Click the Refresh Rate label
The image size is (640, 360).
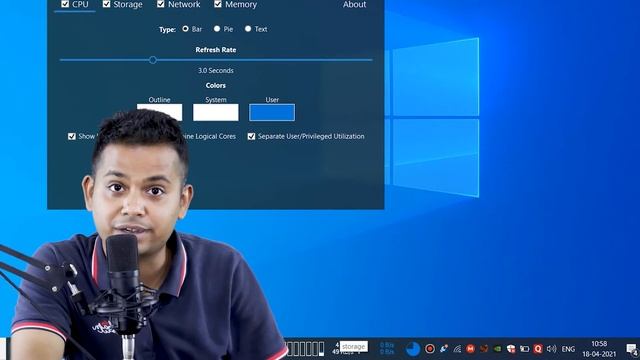click(x=216, y=50)
